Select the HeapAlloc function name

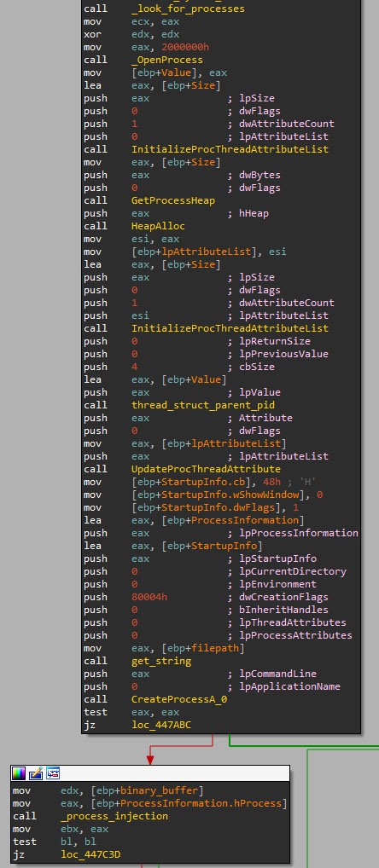(158, 226)
